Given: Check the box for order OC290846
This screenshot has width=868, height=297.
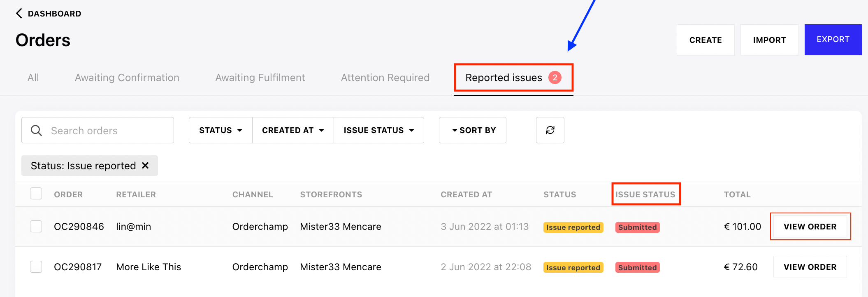Looking at the screenshot, I should [36, 227].
